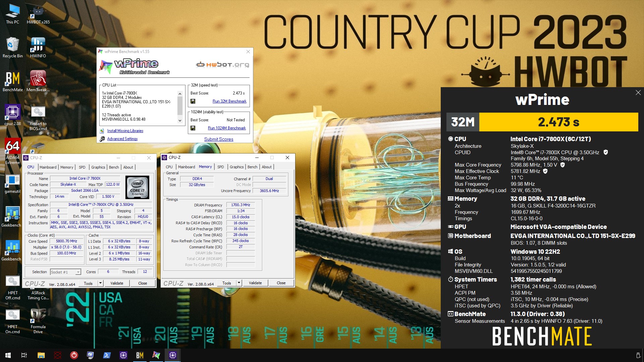Click the Intel Core i7 logo in CPU-Z

click(x=138, y=187)
